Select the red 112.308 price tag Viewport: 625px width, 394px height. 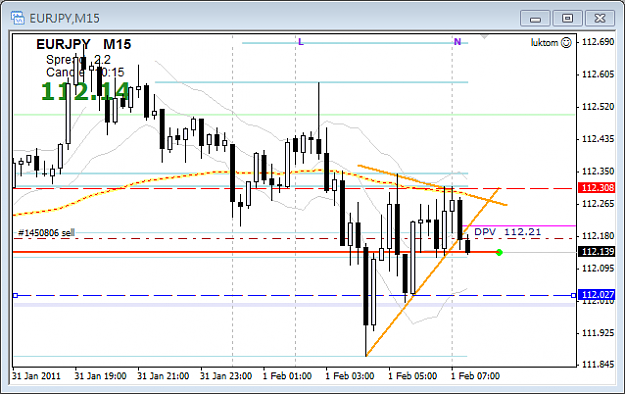click(596, 188)
